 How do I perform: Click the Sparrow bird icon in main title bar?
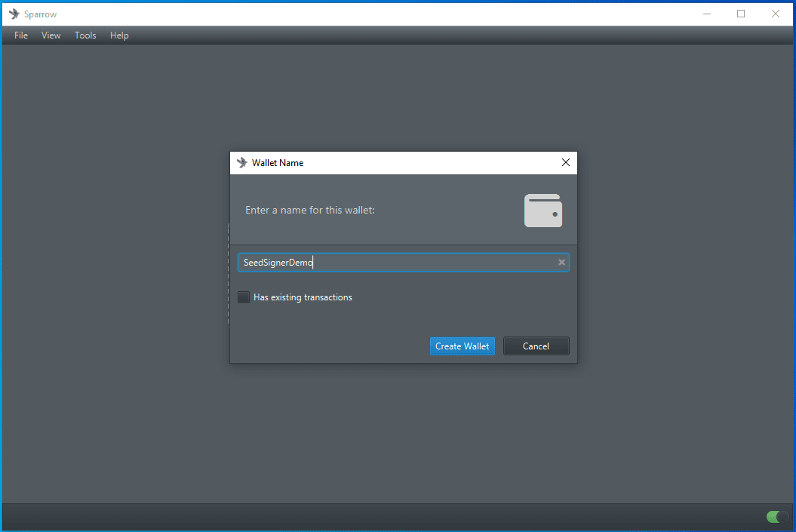point(14,14)
